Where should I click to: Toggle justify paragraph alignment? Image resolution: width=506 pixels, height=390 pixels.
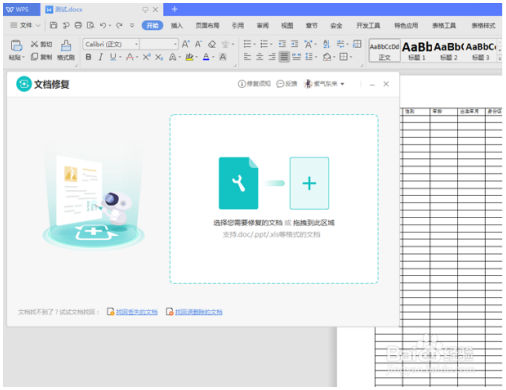pos(284,57)
